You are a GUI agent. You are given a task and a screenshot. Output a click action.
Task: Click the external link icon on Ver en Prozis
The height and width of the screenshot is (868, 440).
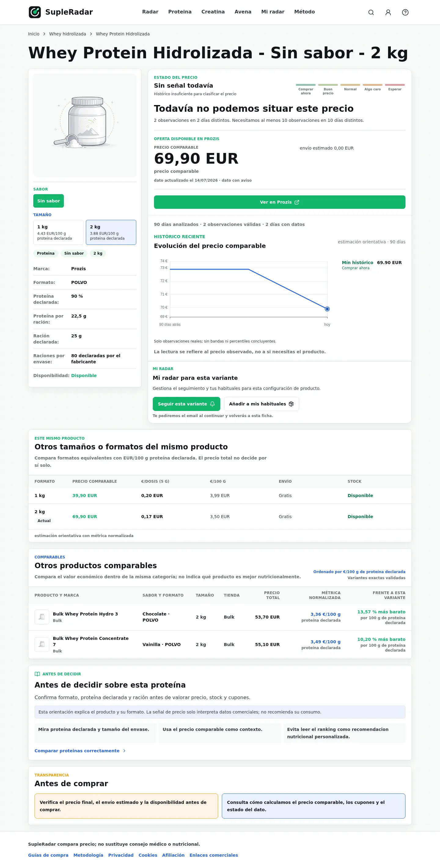[x=297, y=202]
